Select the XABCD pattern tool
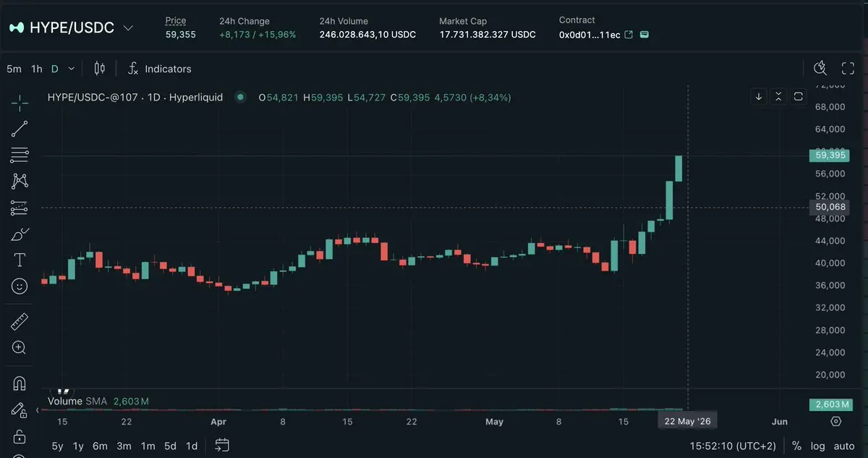 [x=20, y=181]
